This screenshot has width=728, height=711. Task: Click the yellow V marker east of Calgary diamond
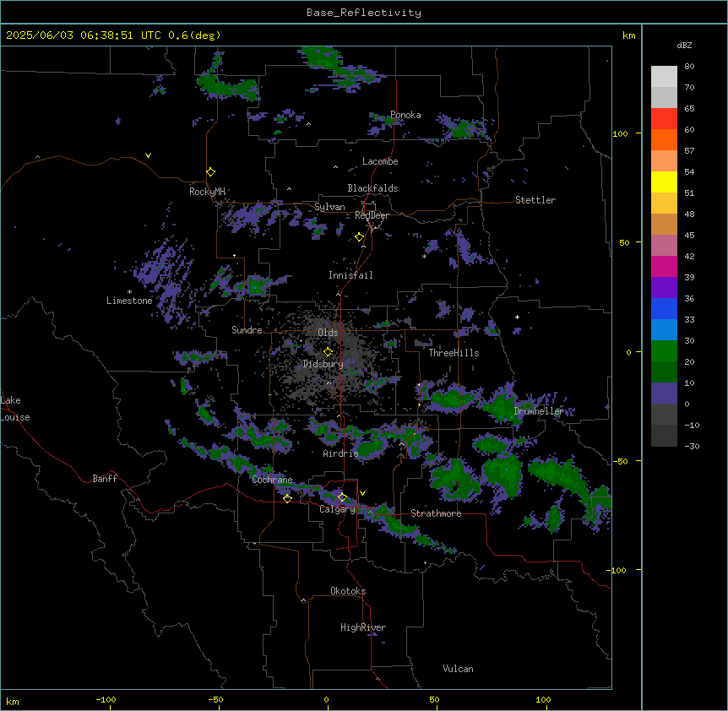(362, 493)
